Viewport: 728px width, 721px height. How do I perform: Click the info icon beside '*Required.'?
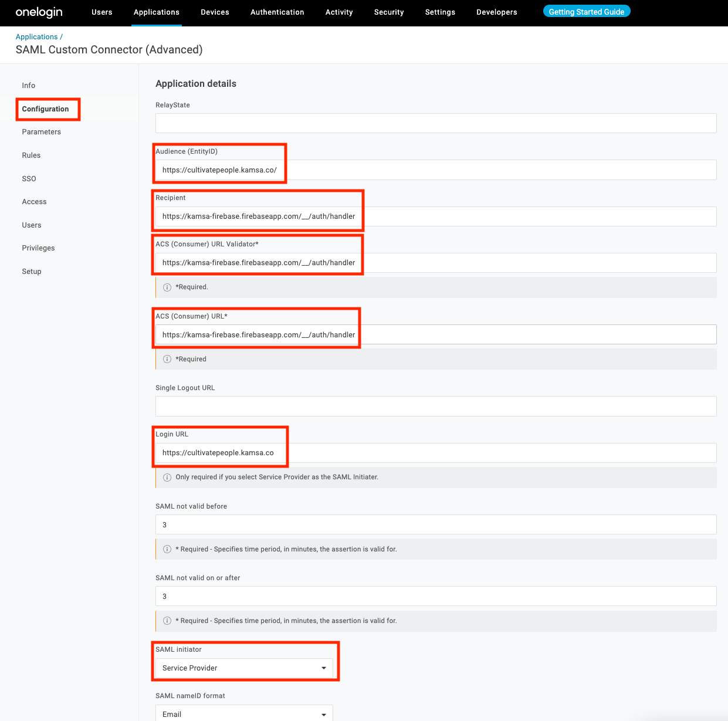tap(167, 287)
